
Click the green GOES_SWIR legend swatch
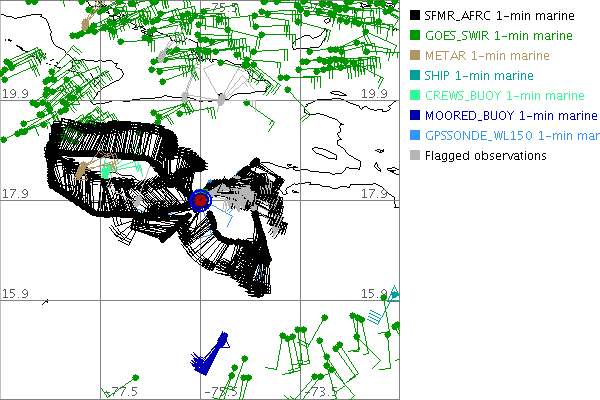pos(415,36)
